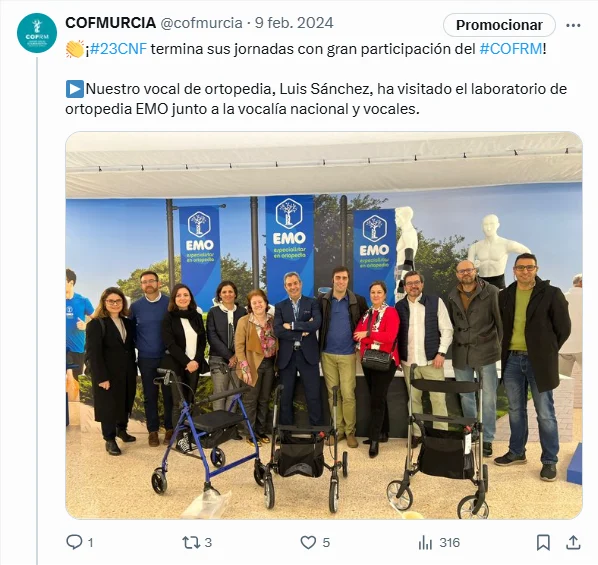Bookmark this tweet

(x=543, y=542)
